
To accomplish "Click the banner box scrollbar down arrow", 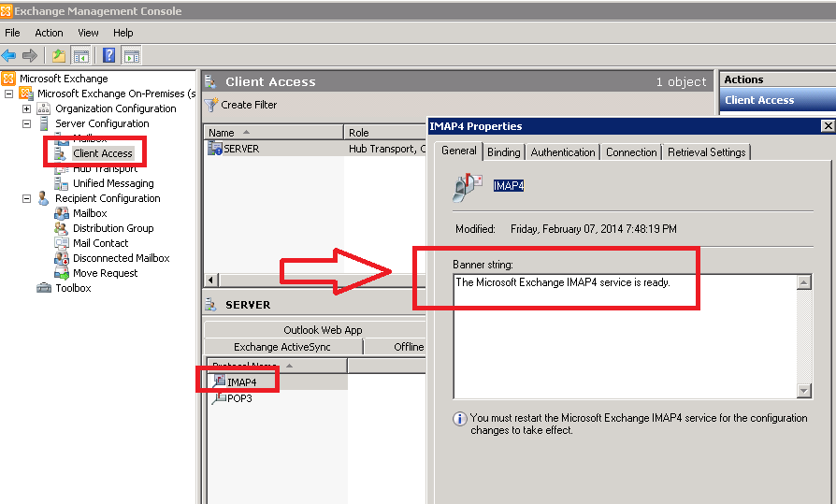I will [x=804, y=391].
